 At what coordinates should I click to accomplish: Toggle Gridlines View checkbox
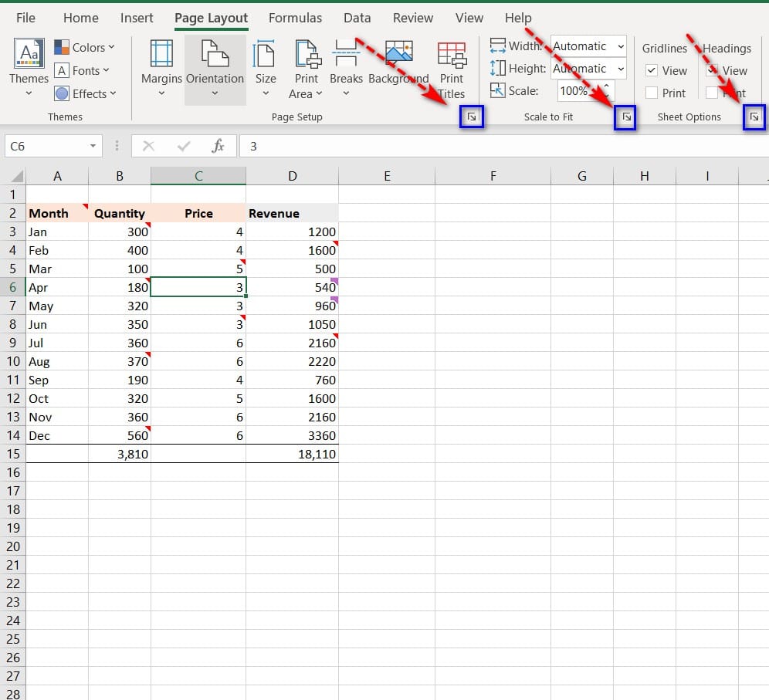coord(652,70)
